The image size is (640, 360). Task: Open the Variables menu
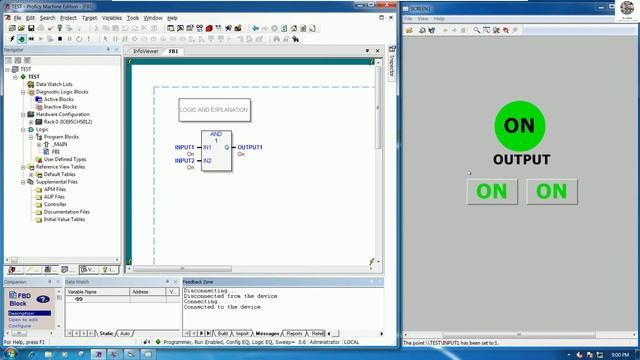(x=112, y=18)
